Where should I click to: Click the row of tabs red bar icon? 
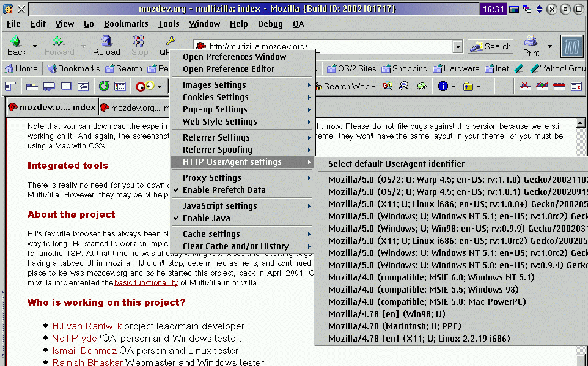click(x=559, y=87)
